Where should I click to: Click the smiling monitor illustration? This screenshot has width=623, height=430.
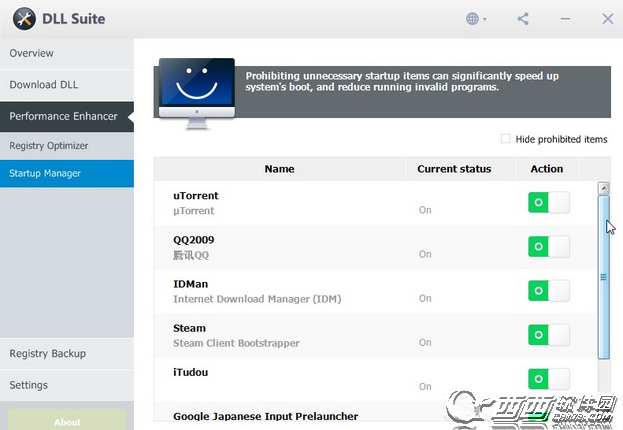coord(197,93)
